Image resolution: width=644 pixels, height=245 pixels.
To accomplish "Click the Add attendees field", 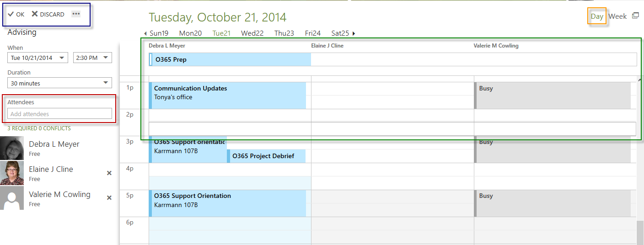I will pyautogui.click(x=59, y=114).
